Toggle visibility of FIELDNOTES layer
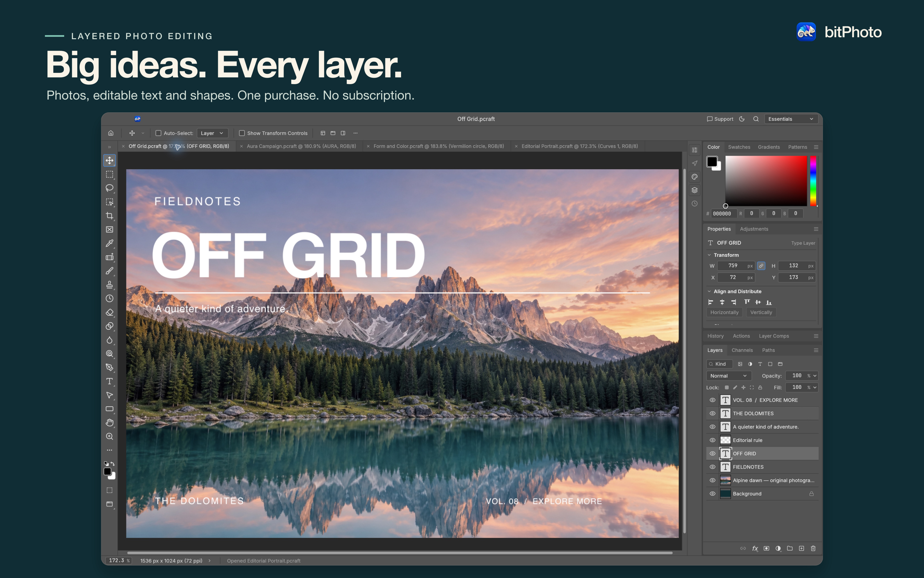Image resolution: width=924 pixels, height=578 pixels. coord(713,467)
